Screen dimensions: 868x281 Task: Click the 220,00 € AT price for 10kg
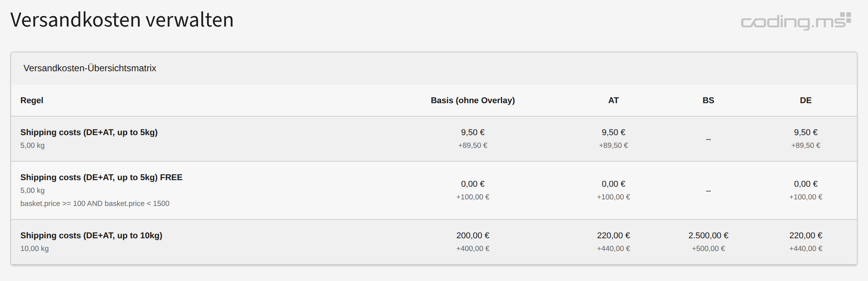pos(613,236)
